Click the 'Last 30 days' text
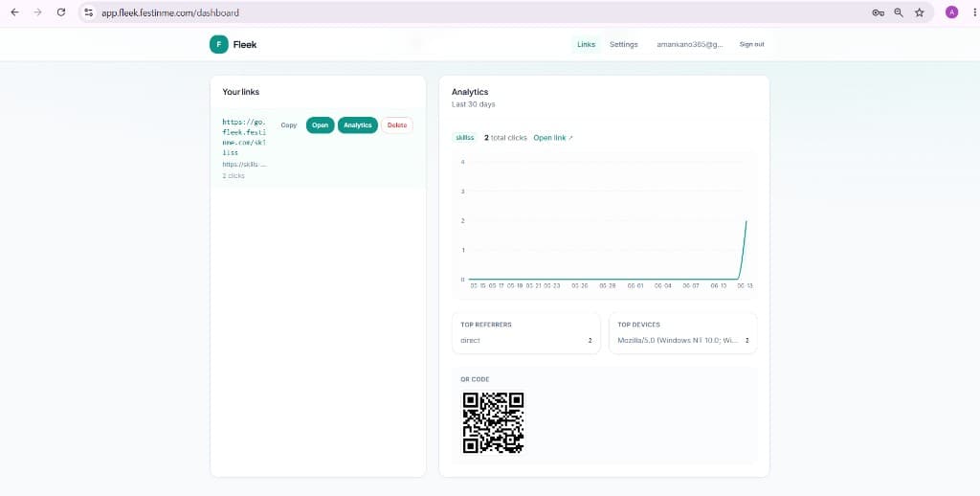Image resolution: width=980 pixels, height=496 pixels. 473,104
